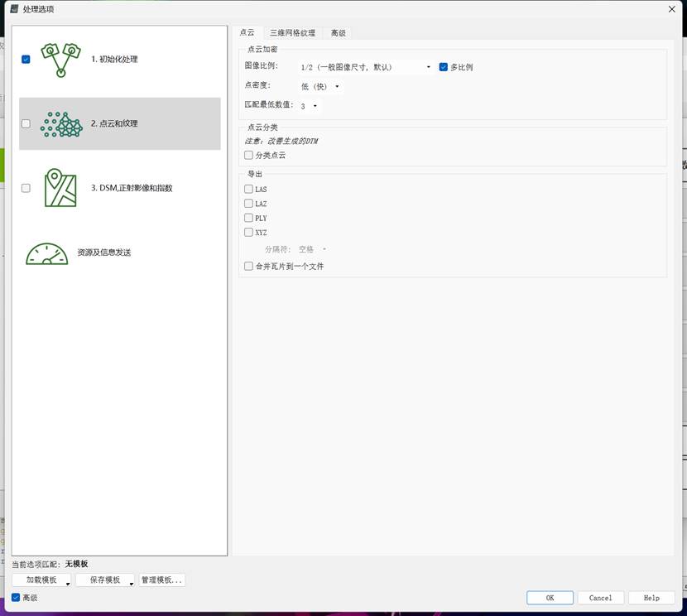Open the Help button
Image resolution: width=687 pixels, height=616 pixels.
coord(651,598)
